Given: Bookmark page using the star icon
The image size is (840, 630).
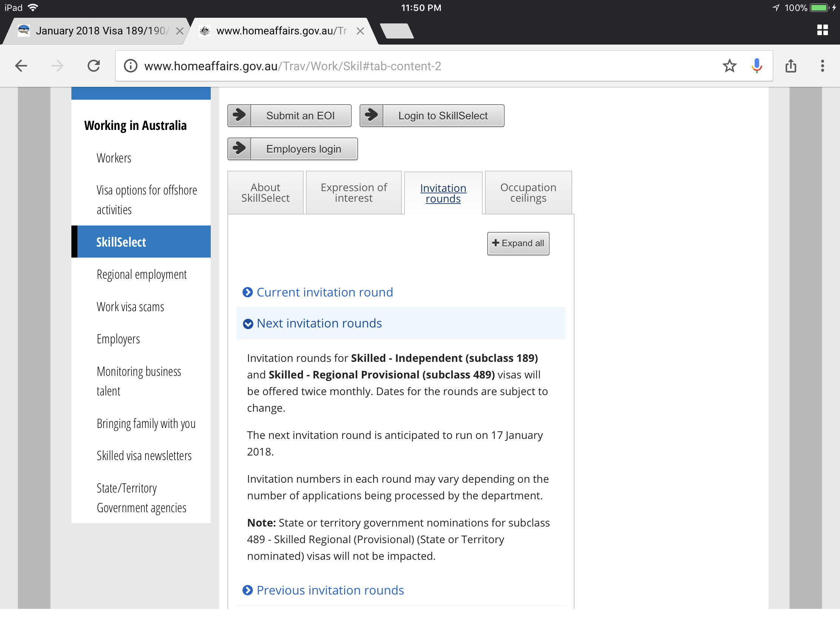Looking at the screenshot, I should click(729, 66).
